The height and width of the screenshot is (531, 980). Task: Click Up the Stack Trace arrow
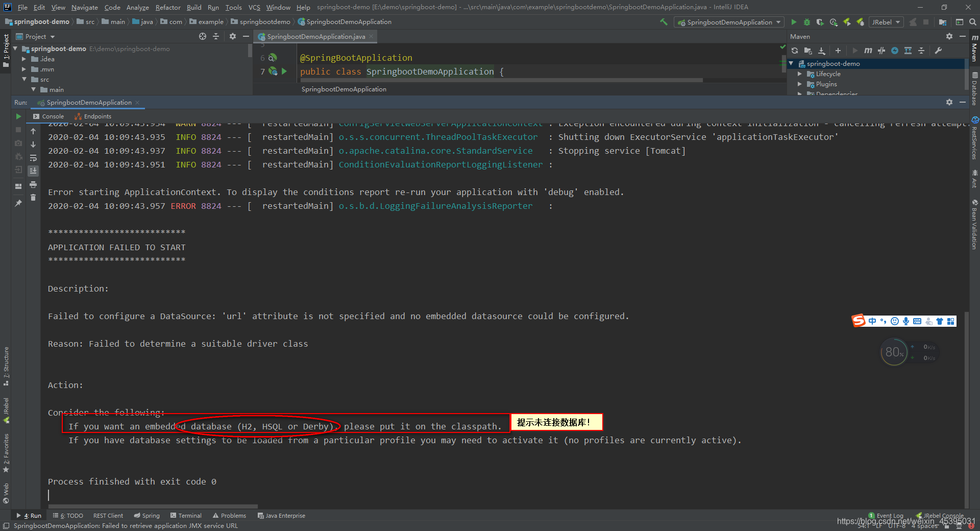pyautogui.click(x=33, y=131)
